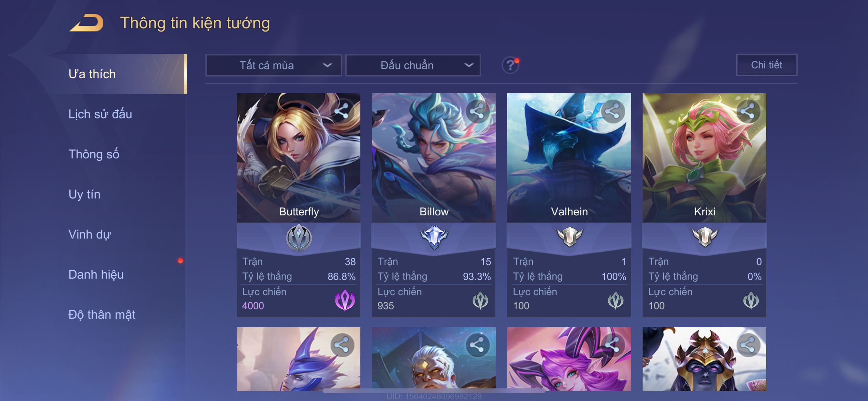Share the Butterfly hero card

pyautogui.click(x=342, y=111)
